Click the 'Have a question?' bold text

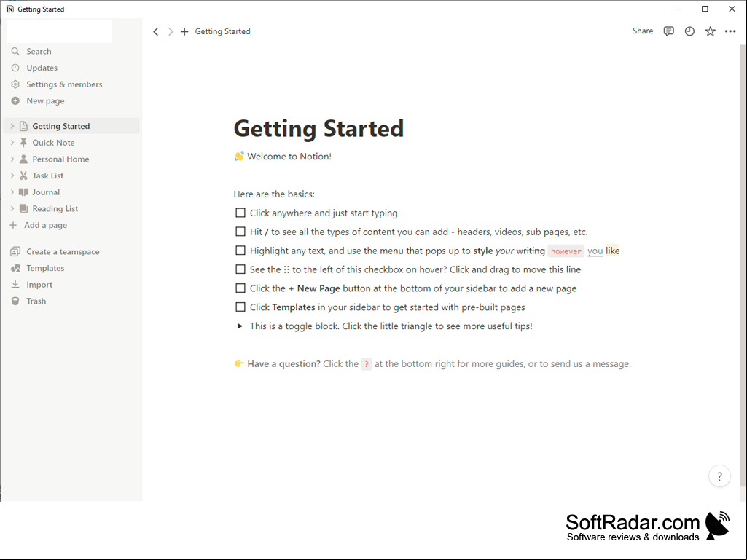(x=284, y=364)
